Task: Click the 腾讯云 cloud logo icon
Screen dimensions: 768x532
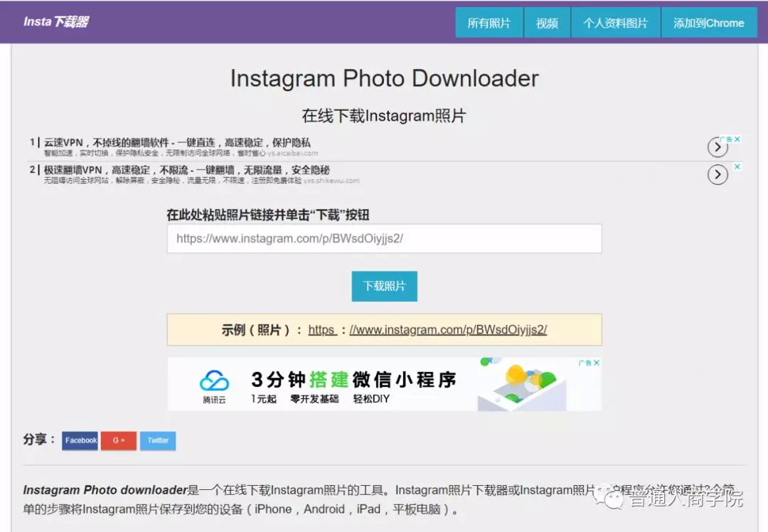Action: pyautogui.click(x=214, y=382)
